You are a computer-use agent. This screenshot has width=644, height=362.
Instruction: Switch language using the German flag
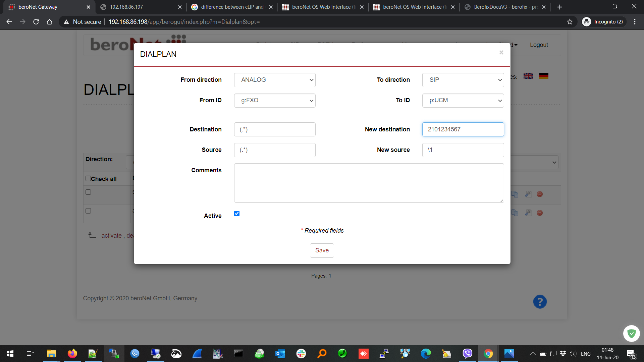(544, 76)
